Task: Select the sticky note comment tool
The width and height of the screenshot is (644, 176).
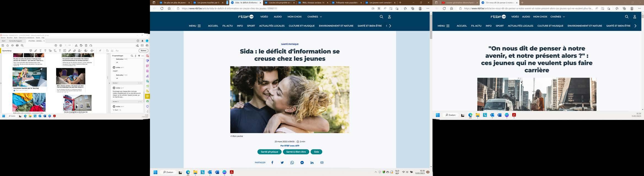Action: 31,51
